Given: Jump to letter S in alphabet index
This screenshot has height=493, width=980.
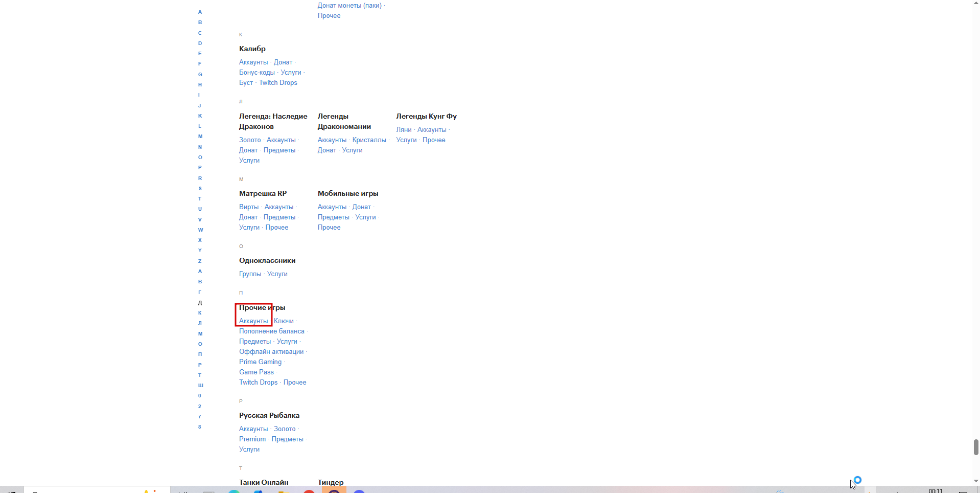Looking at the screenshot, I should pyautogui.click(x=200, y=189).
